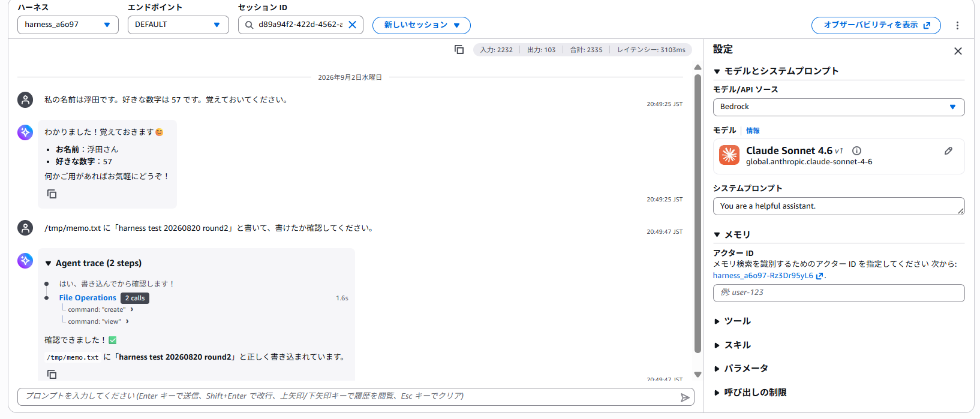This screenshot has width=980, height=419.
Task: Open the three-dot more options menu
Action: coord(957,25)
